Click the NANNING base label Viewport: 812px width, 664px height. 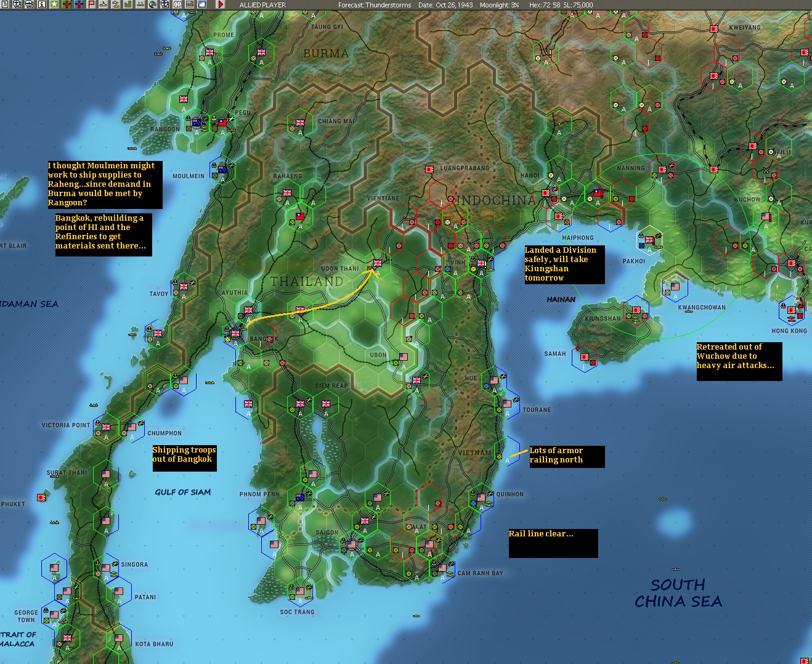pos(631,168)
